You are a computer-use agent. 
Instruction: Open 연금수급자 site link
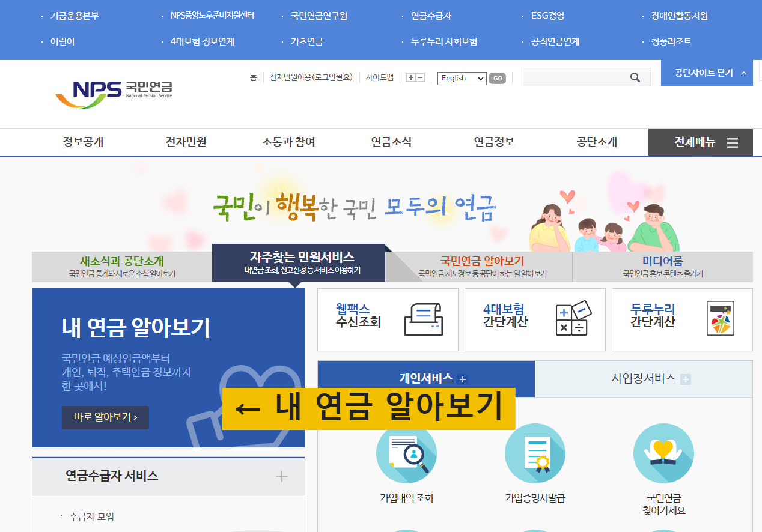431,16
